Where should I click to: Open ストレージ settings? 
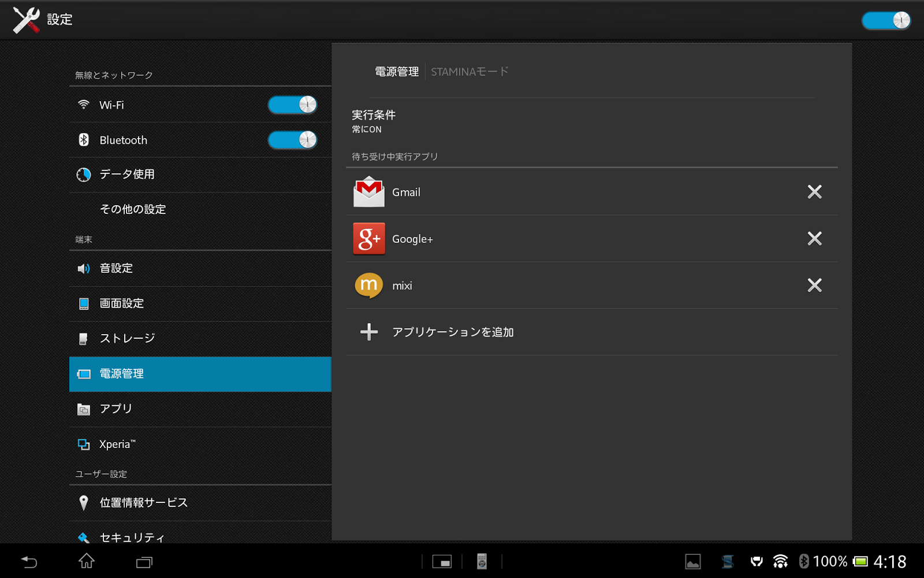coord(200,339)
